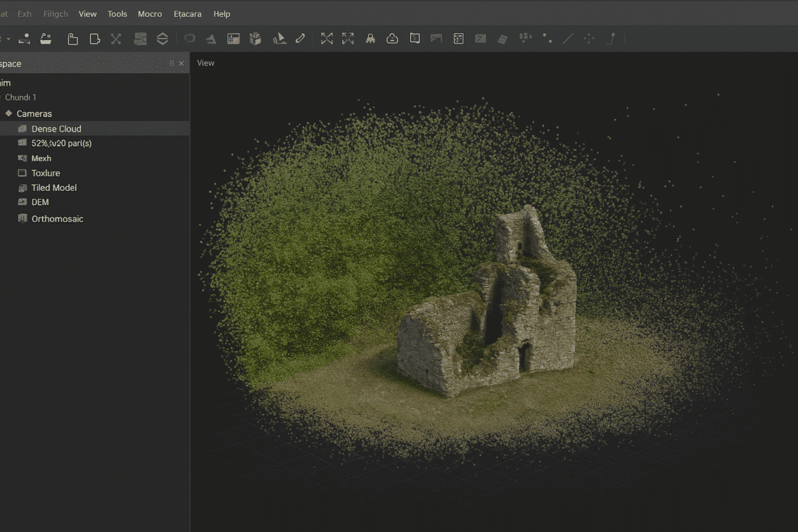Screen dimensions: 798x532
Task: Click the grid table view toolbar icon
Action: coord(233,39)
